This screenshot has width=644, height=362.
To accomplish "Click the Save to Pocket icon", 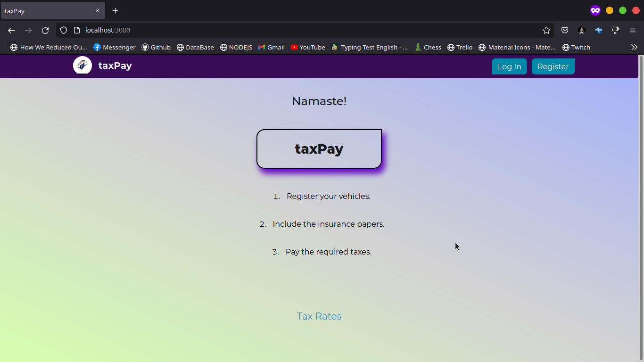I will (x=564, y=30).
